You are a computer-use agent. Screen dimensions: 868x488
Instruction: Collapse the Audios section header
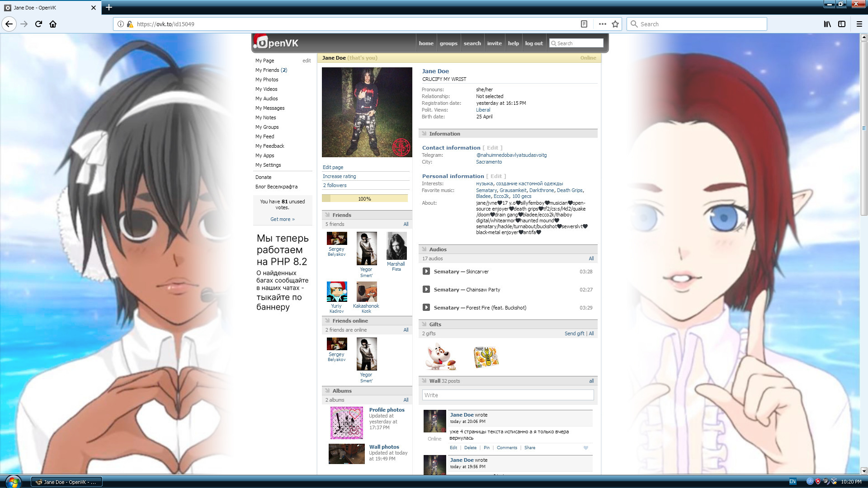point(438,249)
